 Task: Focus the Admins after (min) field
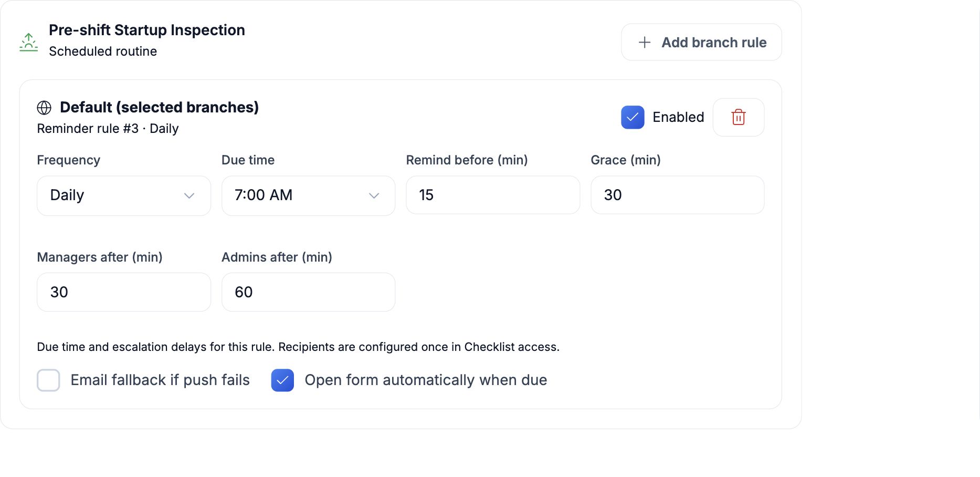(308, 292)
